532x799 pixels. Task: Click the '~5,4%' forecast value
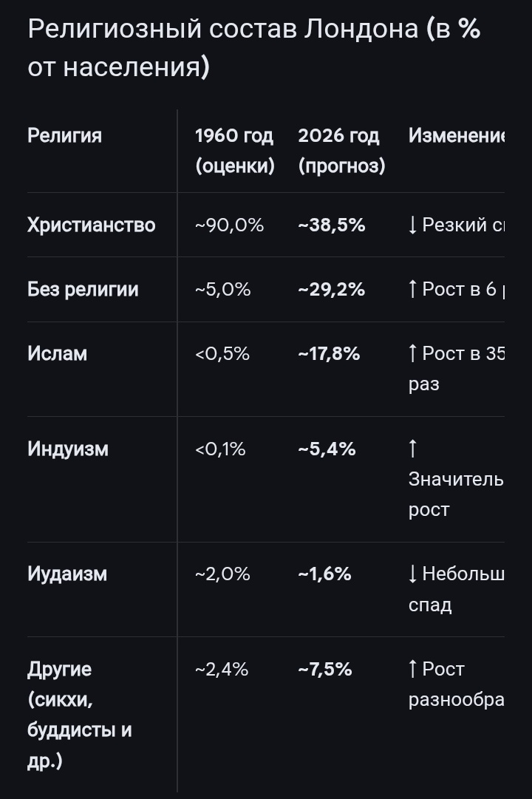[327, 449]
